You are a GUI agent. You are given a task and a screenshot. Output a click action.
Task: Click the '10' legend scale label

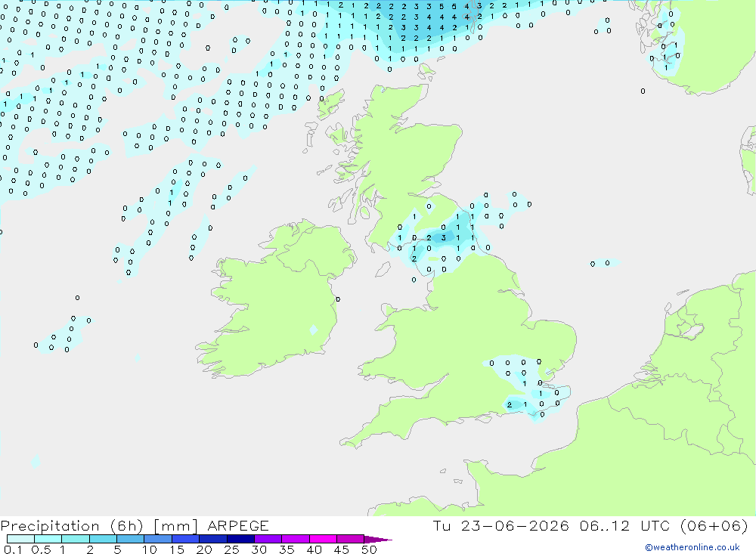[150, 549]
